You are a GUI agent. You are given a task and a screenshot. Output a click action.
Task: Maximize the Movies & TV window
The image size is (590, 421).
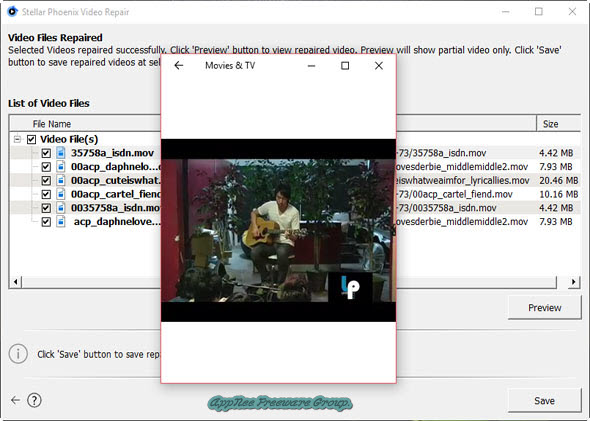[x=345, y=66]
